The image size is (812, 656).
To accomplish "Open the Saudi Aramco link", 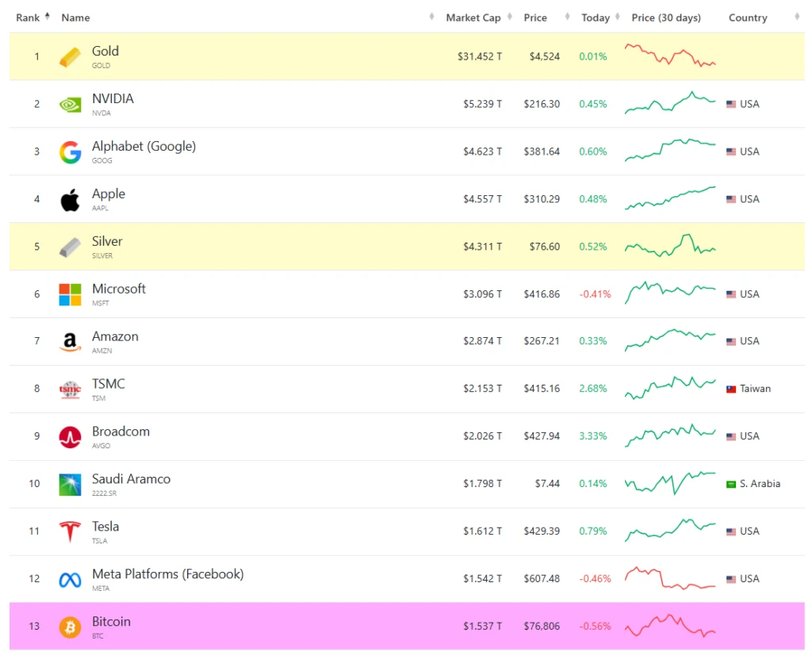I will point(131,479).
